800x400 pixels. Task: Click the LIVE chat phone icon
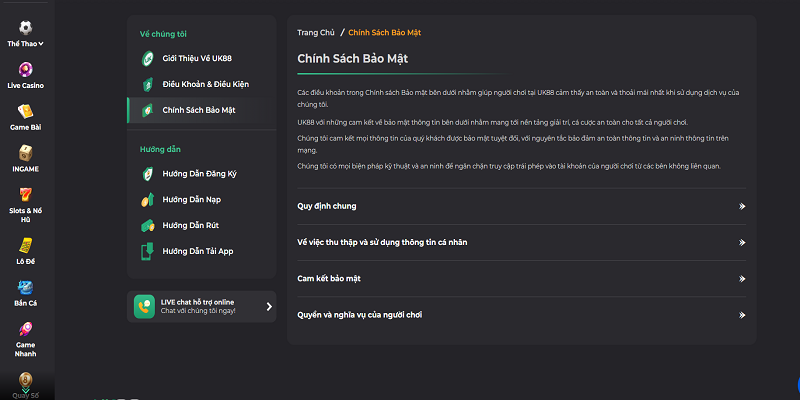146,306
